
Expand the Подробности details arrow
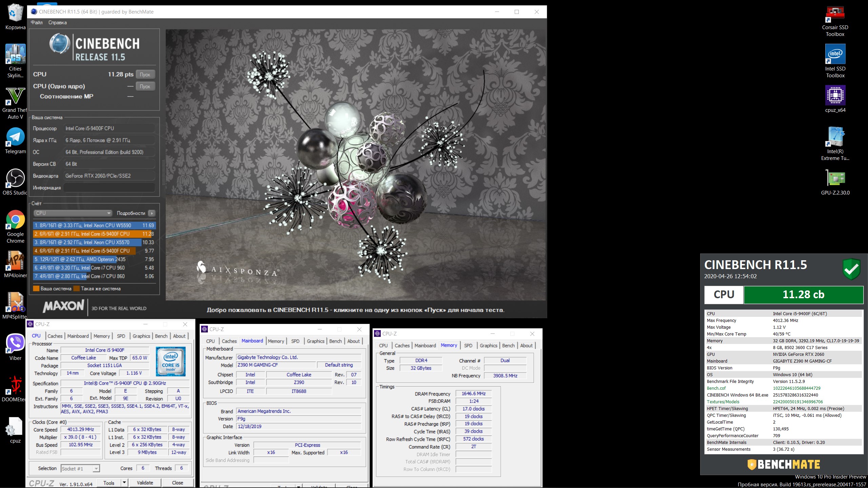(x=152, y=213)
